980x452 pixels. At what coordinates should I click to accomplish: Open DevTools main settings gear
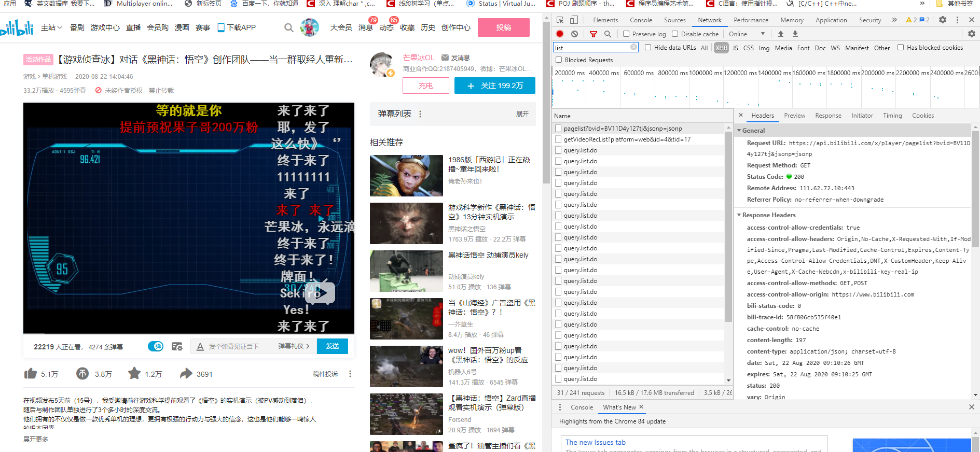[943, 20]
